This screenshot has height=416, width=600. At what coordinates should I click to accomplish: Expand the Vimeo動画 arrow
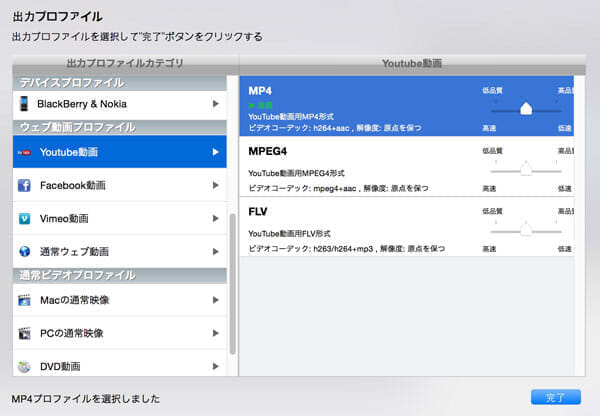pyautogui.click(x=215, y=219)
